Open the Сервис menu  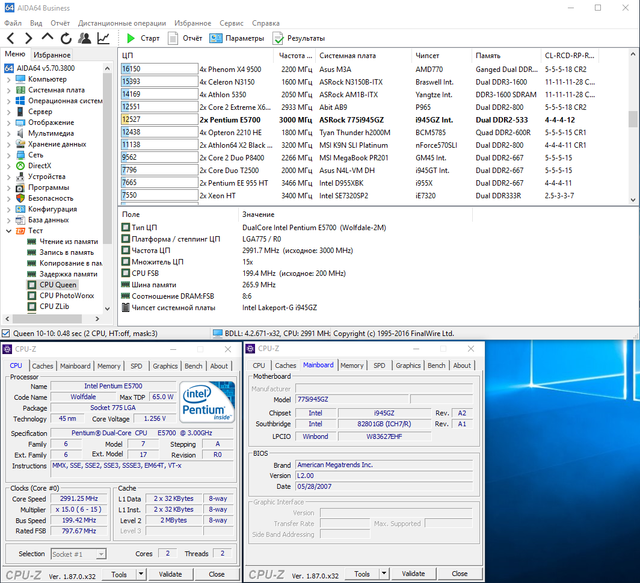click(231, 23)
